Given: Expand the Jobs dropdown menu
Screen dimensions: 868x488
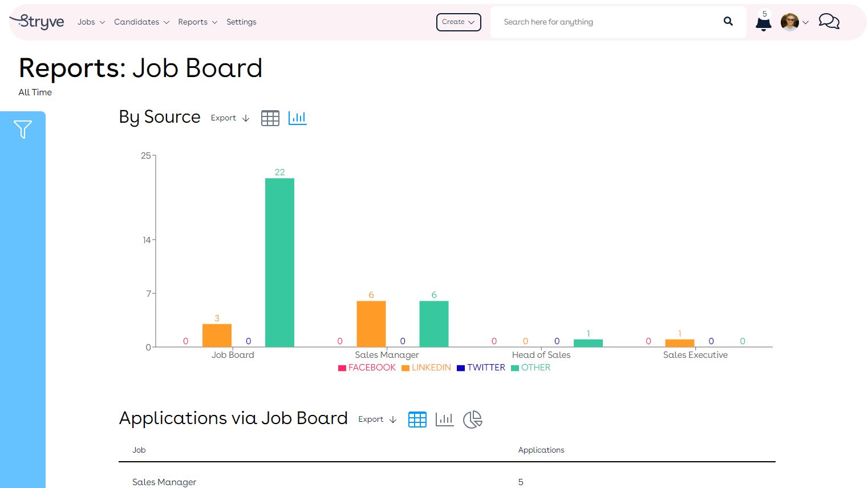Looking at the screenshot, I should coord(90,22).
